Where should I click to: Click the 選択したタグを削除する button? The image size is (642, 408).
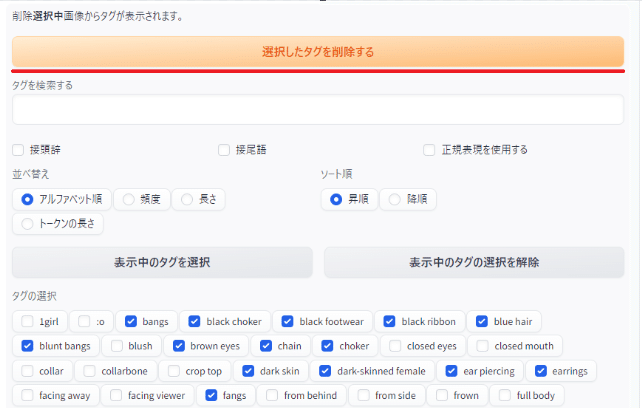tap(318, 52)
